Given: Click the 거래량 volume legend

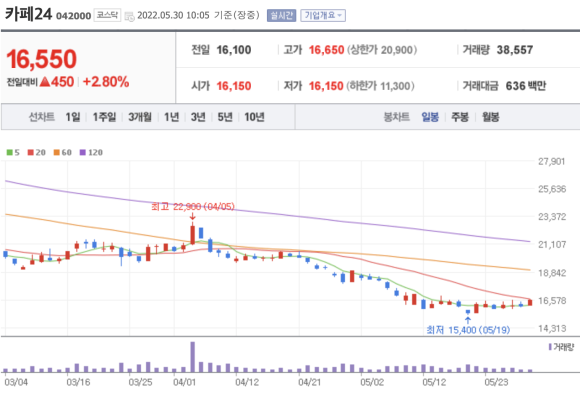Looking at the screenshot, I should click(x=561, y=347).
